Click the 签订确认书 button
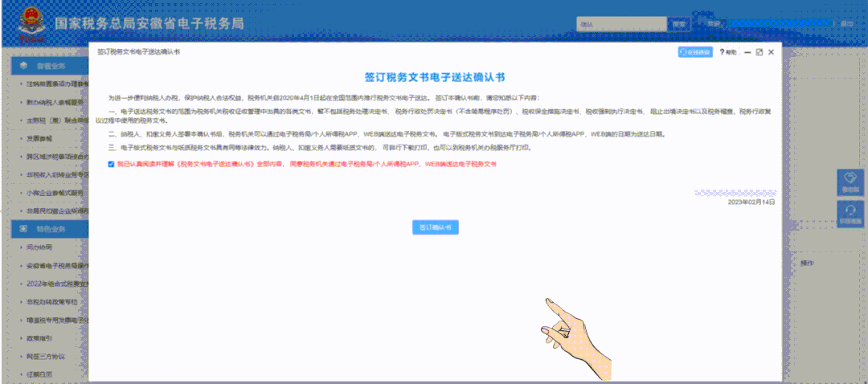The height and width of the screenshot is (384, 868). [x=435, y=227]
